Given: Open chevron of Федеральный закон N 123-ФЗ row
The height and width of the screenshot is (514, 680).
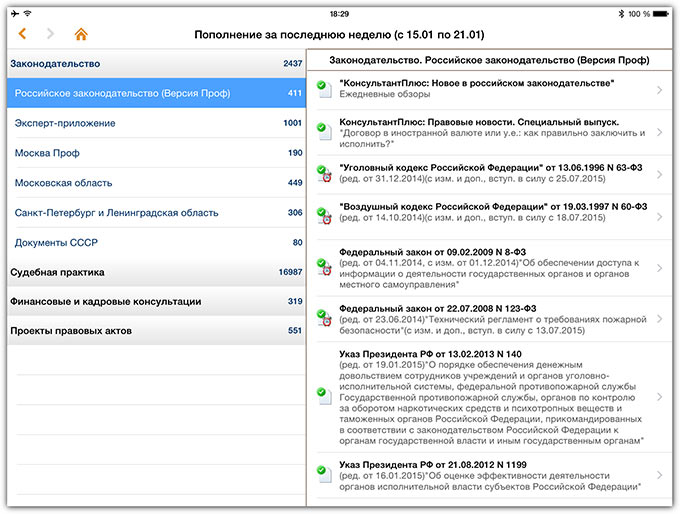Looking at the screenshot, I should (660, 319).
